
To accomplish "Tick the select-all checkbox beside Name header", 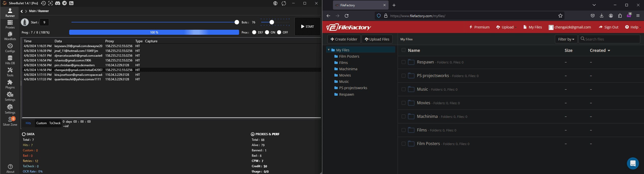I will (403, 50).
